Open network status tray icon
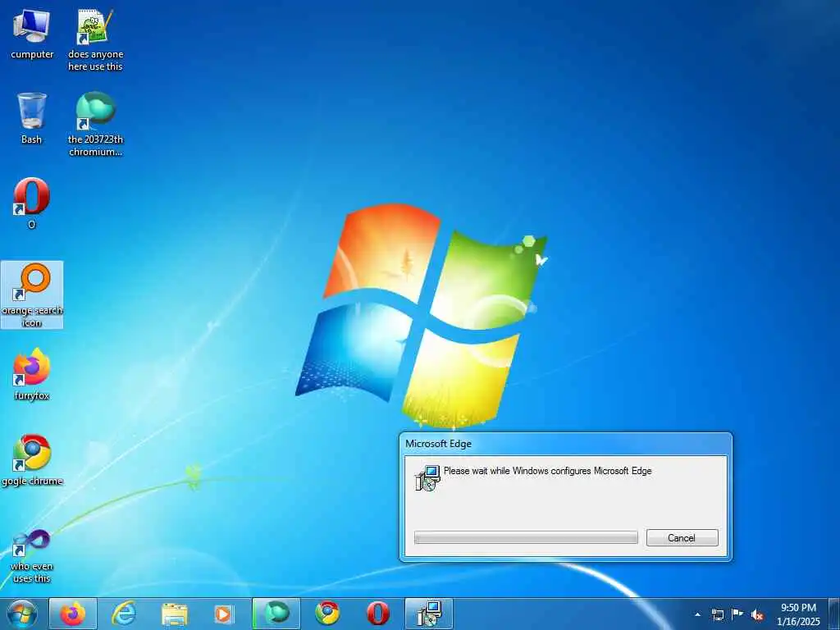840x630 pixels. (x=718, y=614)
